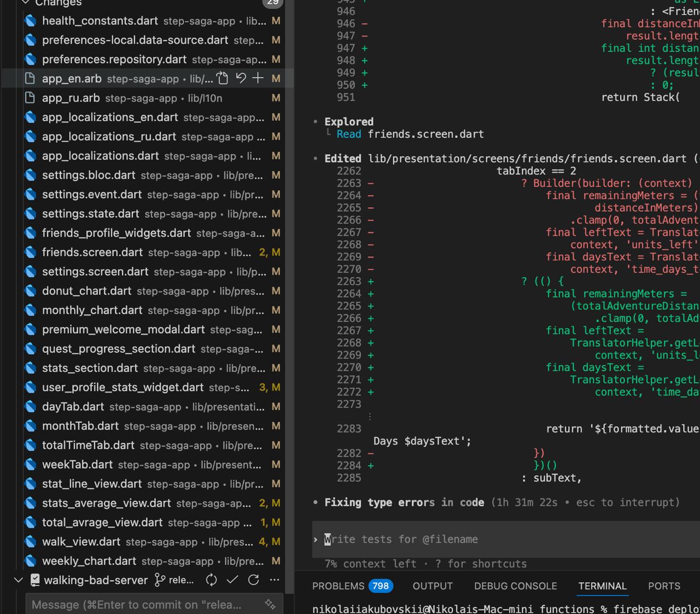Image resolution: width=700 pixels, height=614 pixels.
Task: Commit checkmark icon for walking-bad-server
Action: click(x=232, y=580)
